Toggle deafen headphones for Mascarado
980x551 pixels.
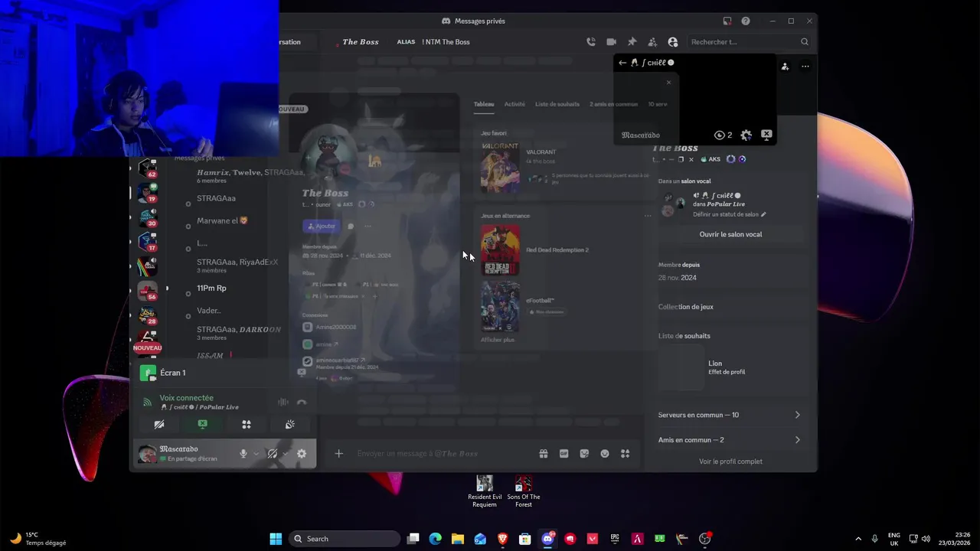(272, 454)
